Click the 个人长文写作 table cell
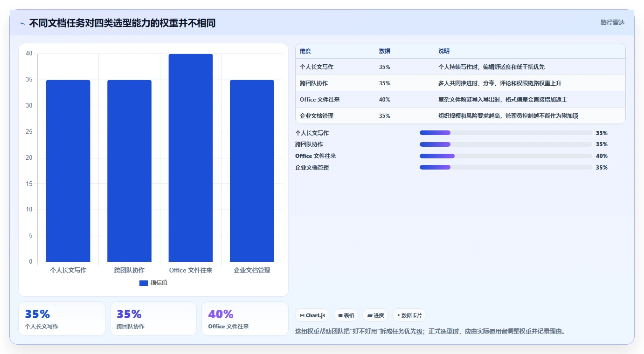This screenshot has height=354, width=644. [317, 67]
